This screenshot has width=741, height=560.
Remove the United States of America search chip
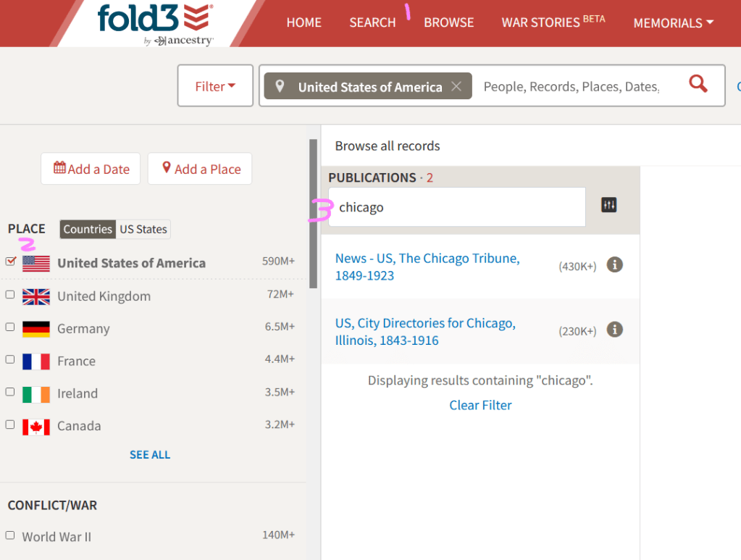(456, 87)
